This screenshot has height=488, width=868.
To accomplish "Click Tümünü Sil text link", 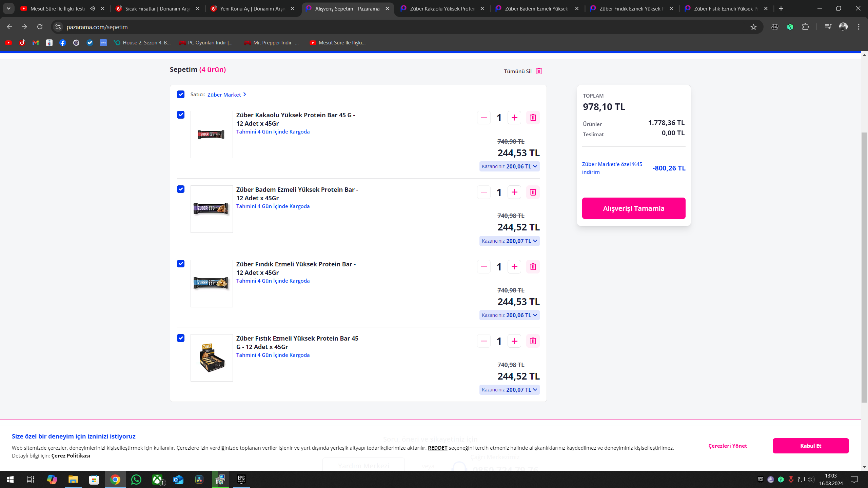I will click(x=518, y=71).
